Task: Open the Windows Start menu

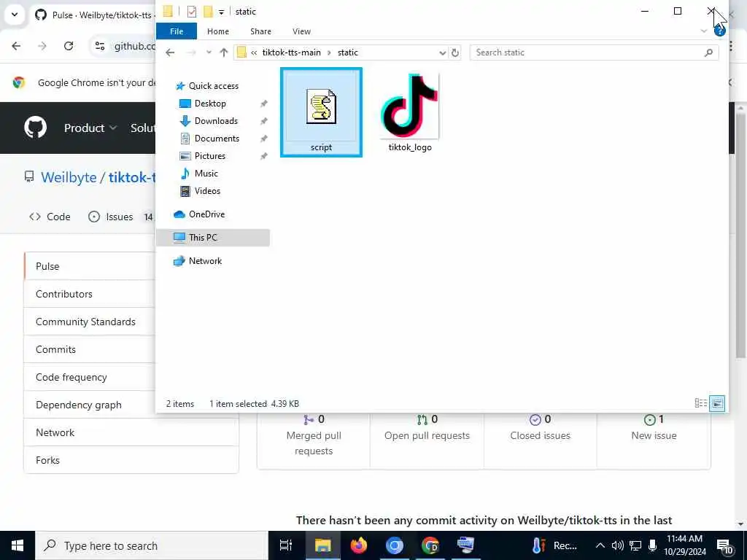Action: pyautogui.click(x=18, y=545)
